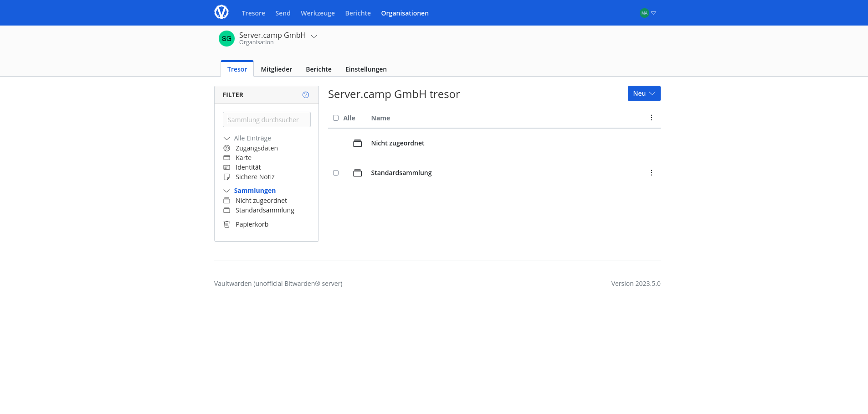Toggle the Alle select-all checkbox
The height and width of the screenshot is (414, 868).
[x=336, y=118]
